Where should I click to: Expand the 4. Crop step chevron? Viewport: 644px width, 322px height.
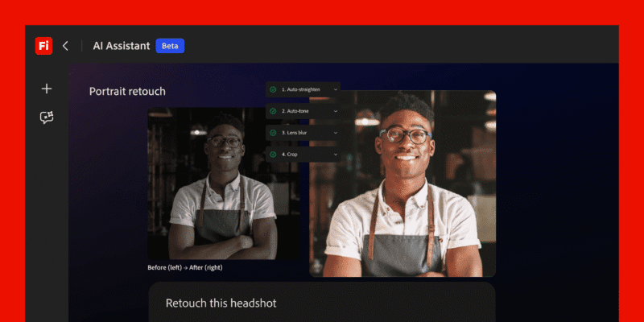[336, 155]
